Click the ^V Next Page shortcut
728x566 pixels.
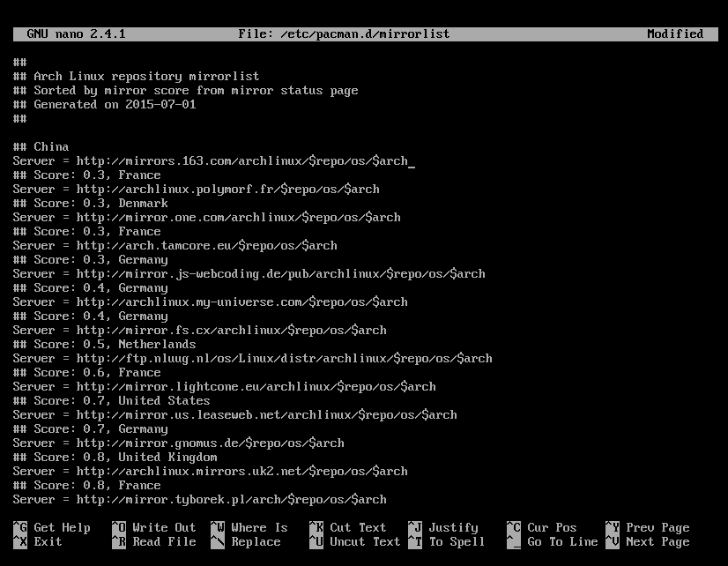tap(648, 542)
